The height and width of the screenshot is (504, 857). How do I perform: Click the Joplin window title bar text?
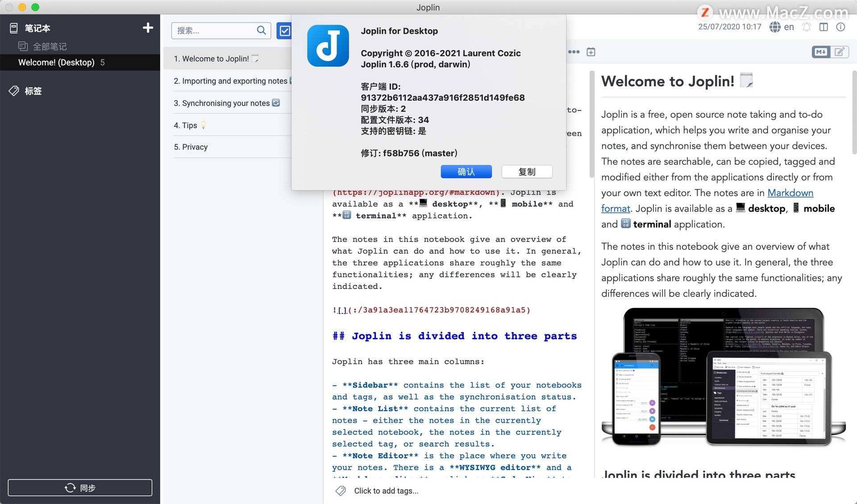point(428,7)
